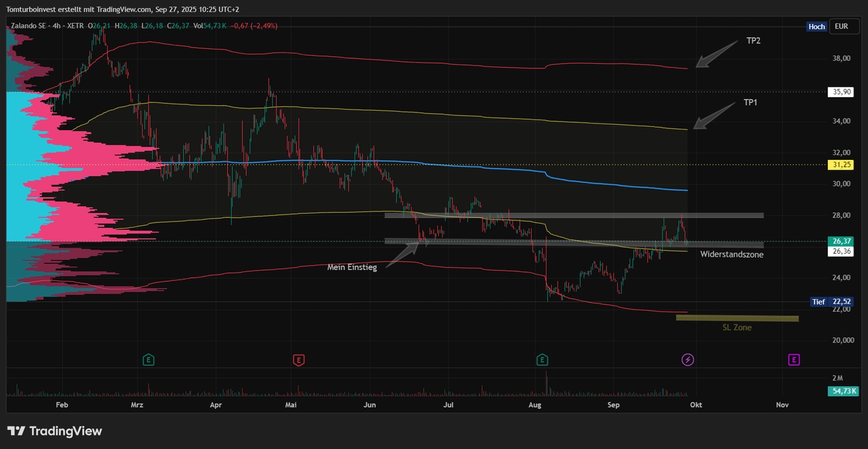Image resolution: width=868 pixels, height=449 pixels.
Task: Click the Hoch price label
Action: (x=816, y=26)
